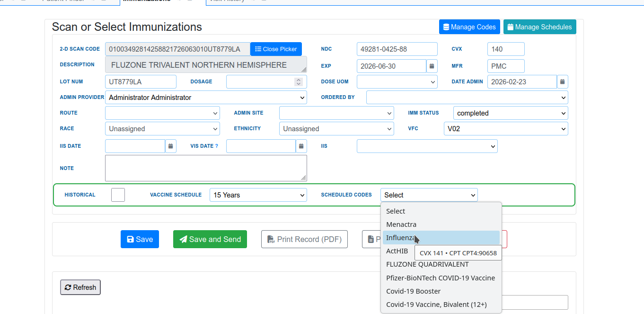This screenshot has width=644, height=314.
Task: Print Record as PDF
Action: click(x=304, y=239)
